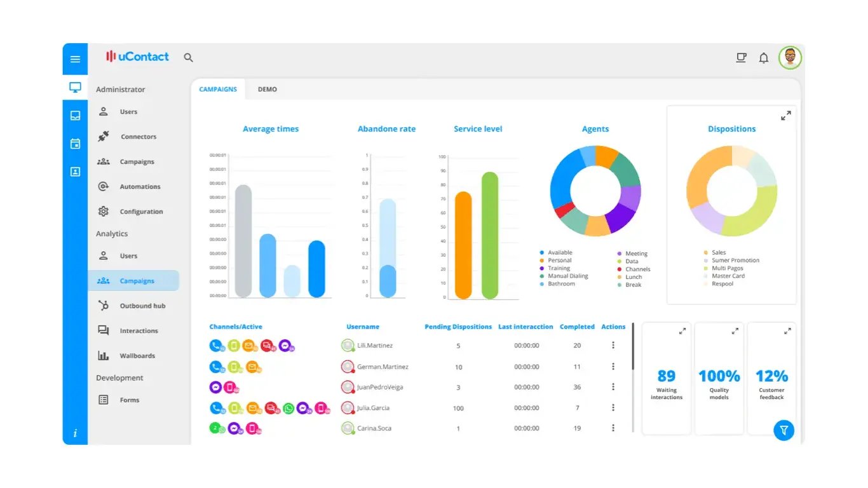
Task: Click the Lunch legend color dot
Action: (x=619, y=277)
